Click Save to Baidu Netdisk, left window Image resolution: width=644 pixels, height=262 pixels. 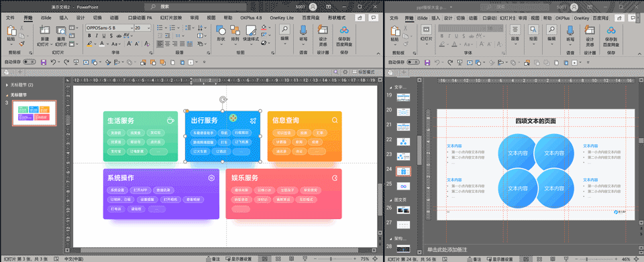coord(344,30)
